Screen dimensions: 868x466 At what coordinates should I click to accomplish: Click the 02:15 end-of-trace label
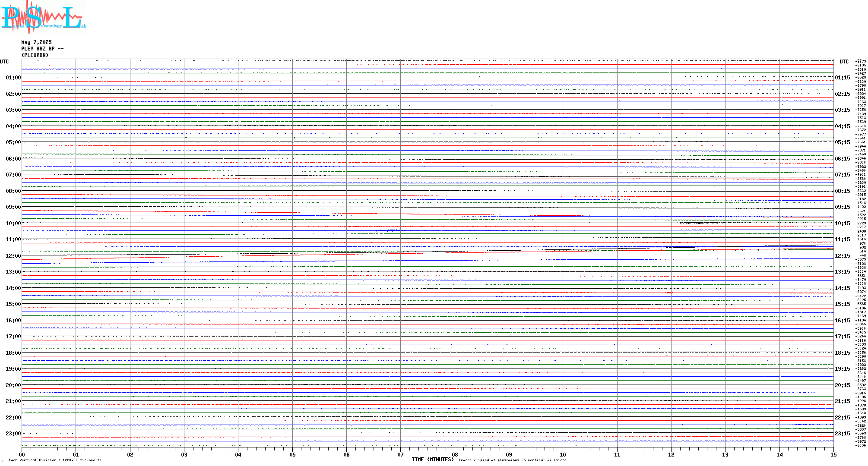point(843,94)
